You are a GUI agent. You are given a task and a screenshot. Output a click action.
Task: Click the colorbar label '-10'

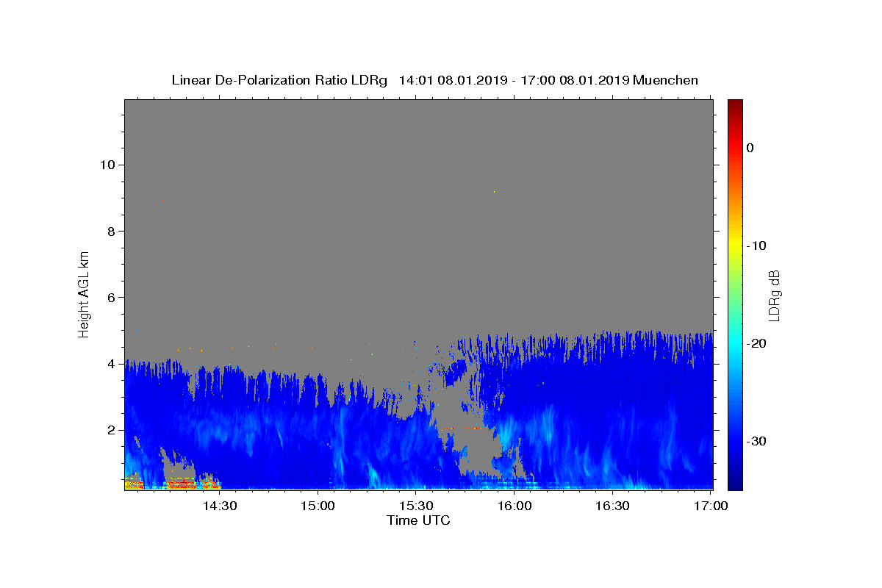(x=757, y=245)
